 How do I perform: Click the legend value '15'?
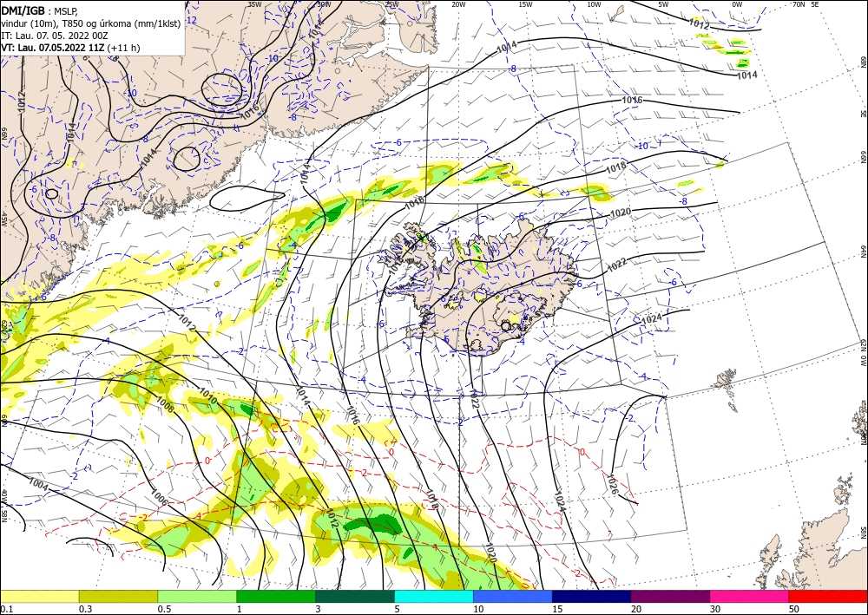tap(557, 609)
